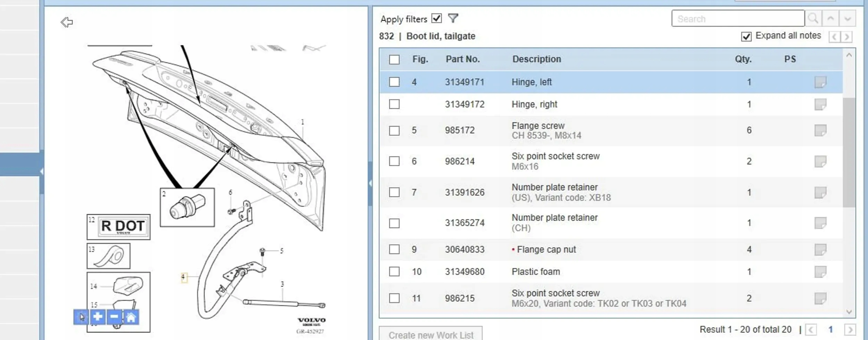The height and width of the screenshot is (340, 868).
Task: Open the filter funnel settings
Action: tap(453, 18)
